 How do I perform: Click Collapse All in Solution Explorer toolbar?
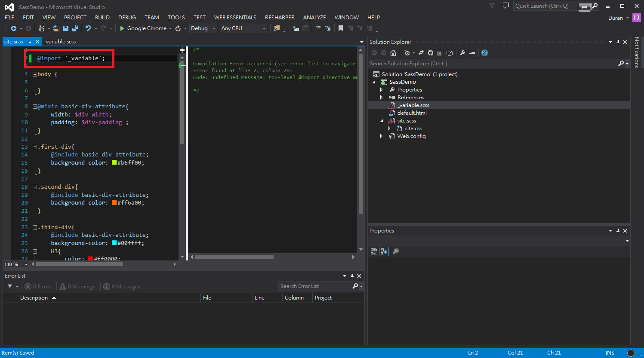(x=440, y=53)
